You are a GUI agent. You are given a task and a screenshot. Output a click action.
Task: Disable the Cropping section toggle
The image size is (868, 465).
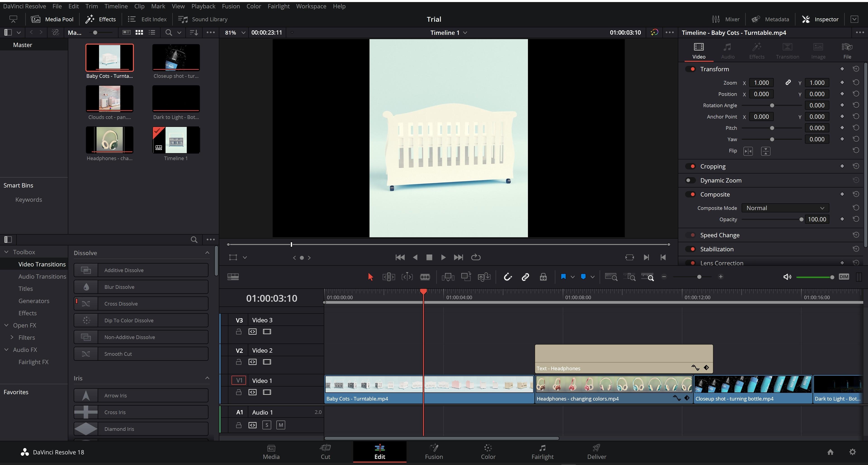691,166
